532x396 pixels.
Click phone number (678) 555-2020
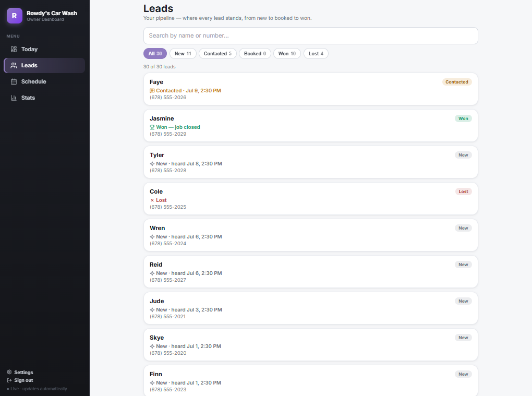[x=168, y=353]
